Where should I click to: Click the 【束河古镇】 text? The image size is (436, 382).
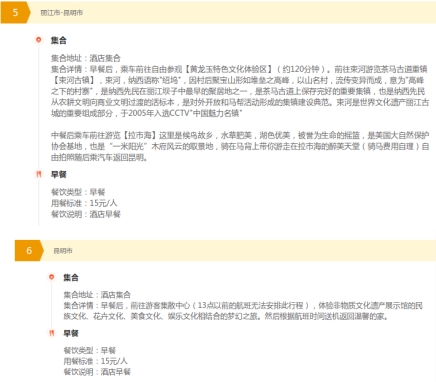75,80
